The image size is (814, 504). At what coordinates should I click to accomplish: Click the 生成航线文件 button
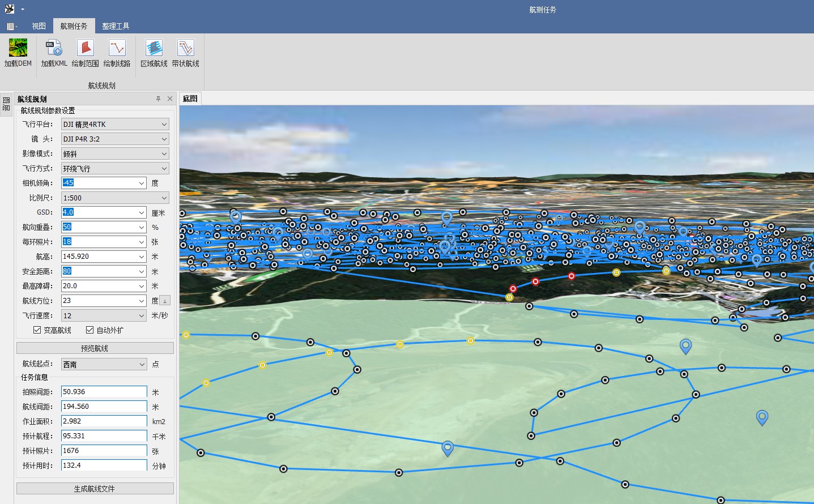95,489
